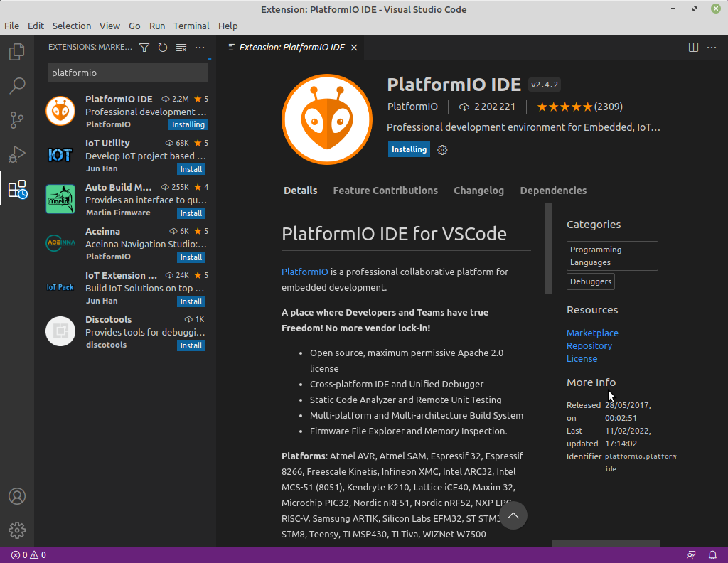Switch to the Feature Contributions tab
Screen dimensions: 728x563
coord(385,191)
